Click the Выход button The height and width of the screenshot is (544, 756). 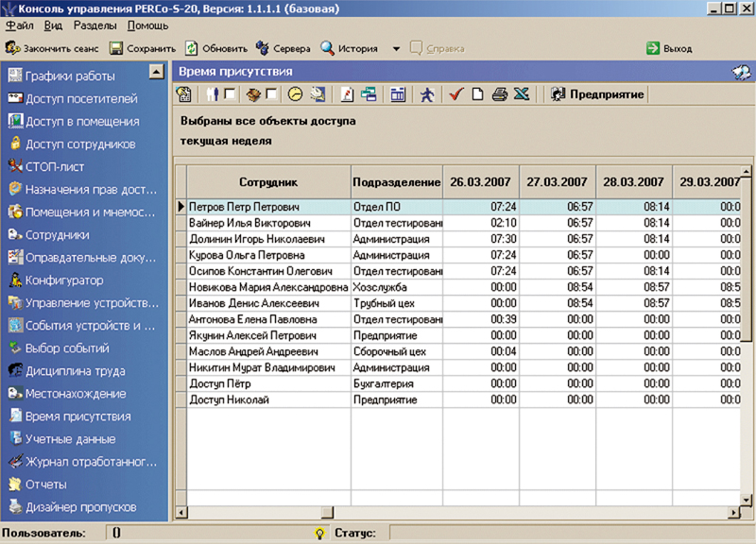[669, 49]
